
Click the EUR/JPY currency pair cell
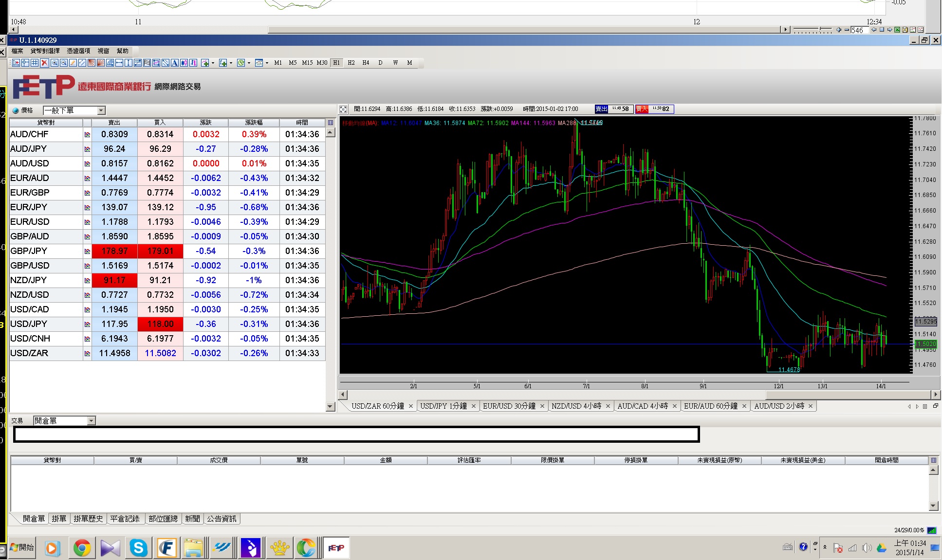coord(46,207)
